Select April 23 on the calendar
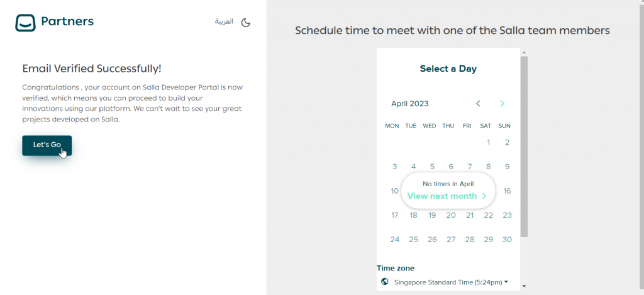This screenshot has height=295, width=644. (507, 215)
